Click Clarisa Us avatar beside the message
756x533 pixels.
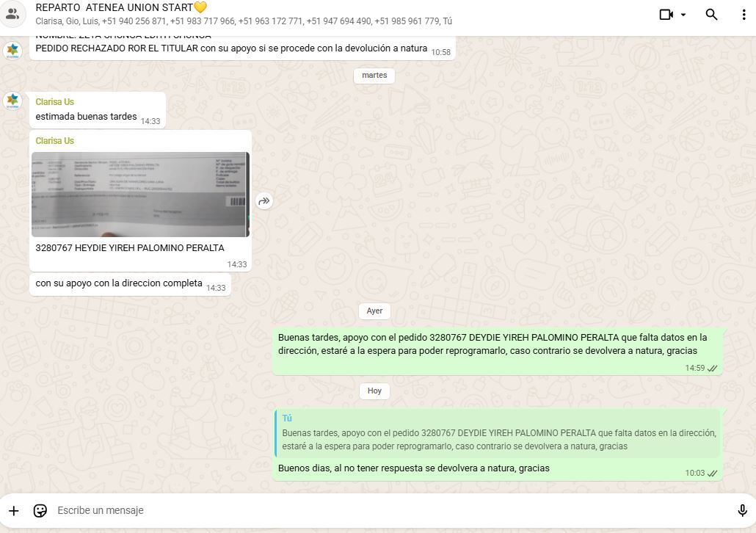click(12, 101)
